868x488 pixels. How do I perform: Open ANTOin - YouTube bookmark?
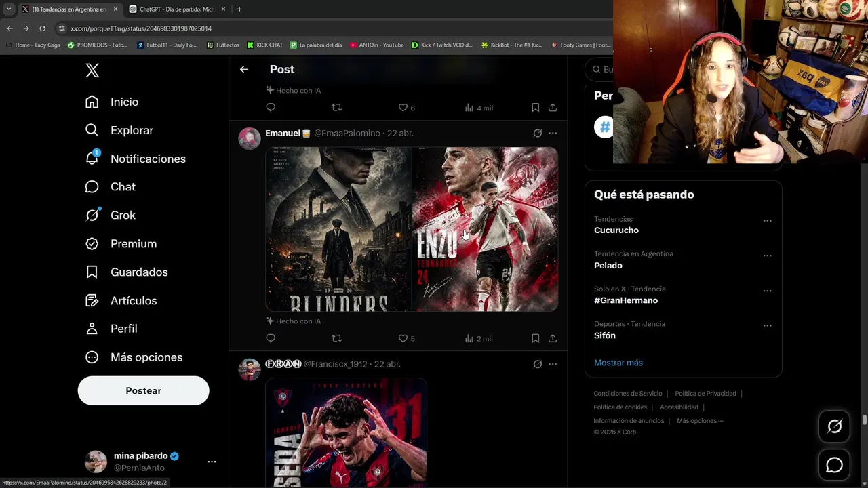[376, 45]
